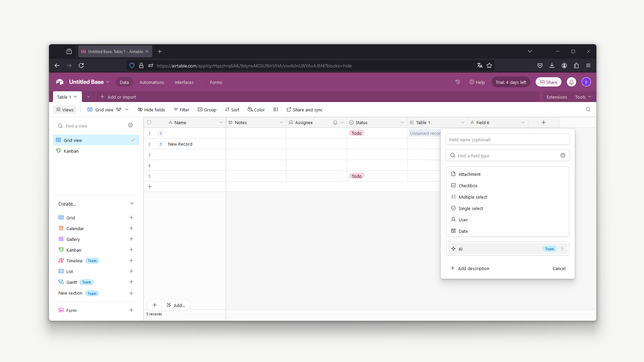
Task: Add a new field with plus icon
Action: (x=543, y=122)
